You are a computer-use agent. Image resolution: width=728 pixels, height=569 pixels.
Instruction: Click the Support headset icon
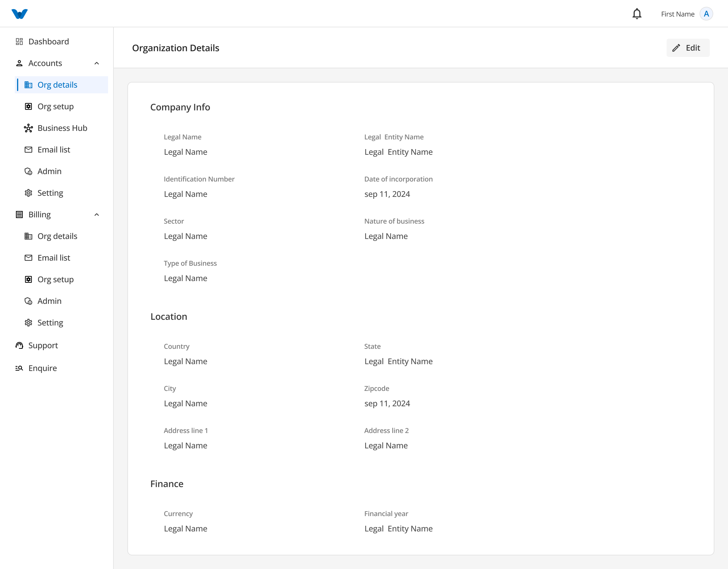click(x=19, y=345)
